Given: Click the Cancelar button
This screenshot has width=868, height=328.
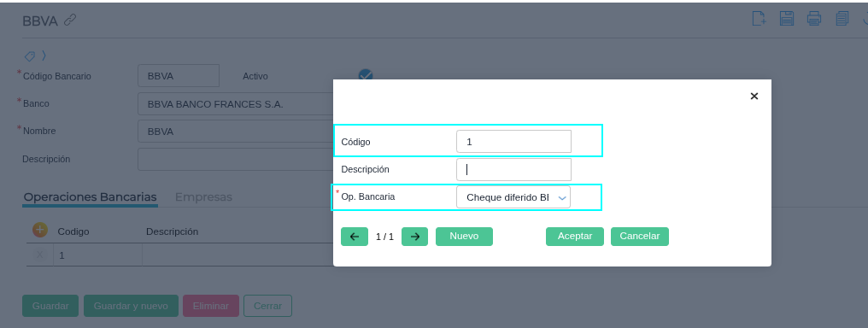Looking at the screenshot, I should 639,237.
